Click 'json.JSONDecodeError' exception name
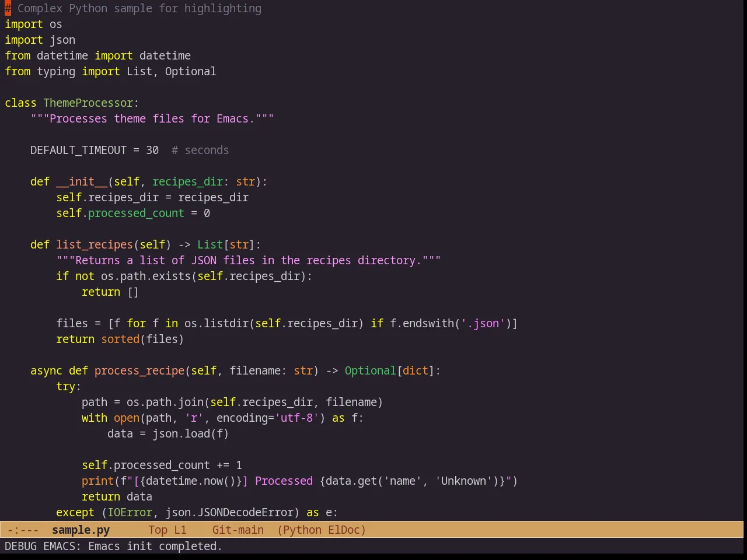The image size is (747, 560). tap(229, 512)
